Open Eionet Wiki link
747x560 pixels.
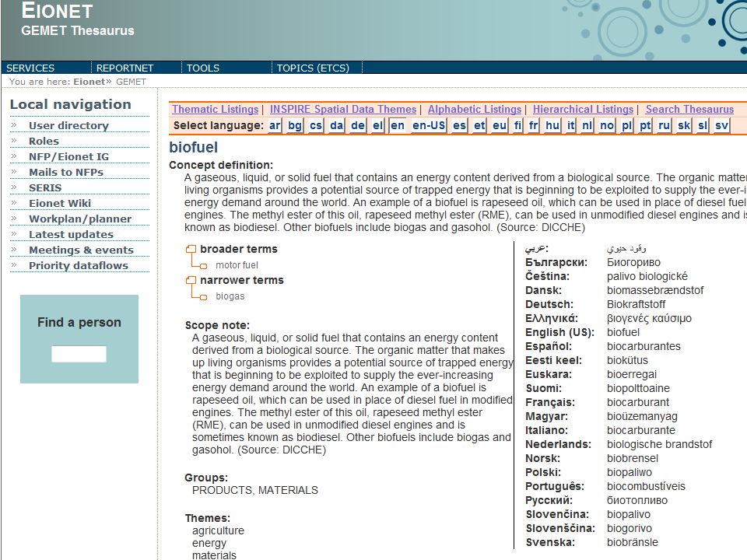60,203
